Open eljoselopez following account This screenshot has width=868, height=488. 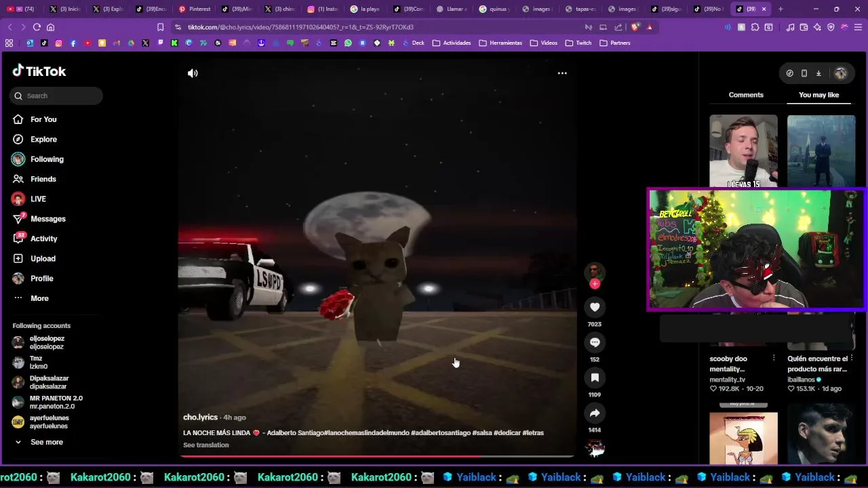click(x=47, y=342)
